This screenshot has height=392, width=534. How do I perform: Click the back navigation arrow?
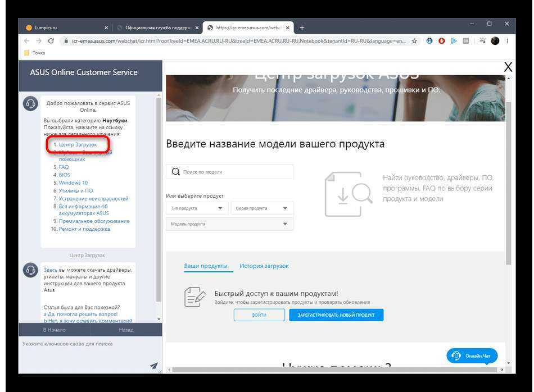click(26, 41)
